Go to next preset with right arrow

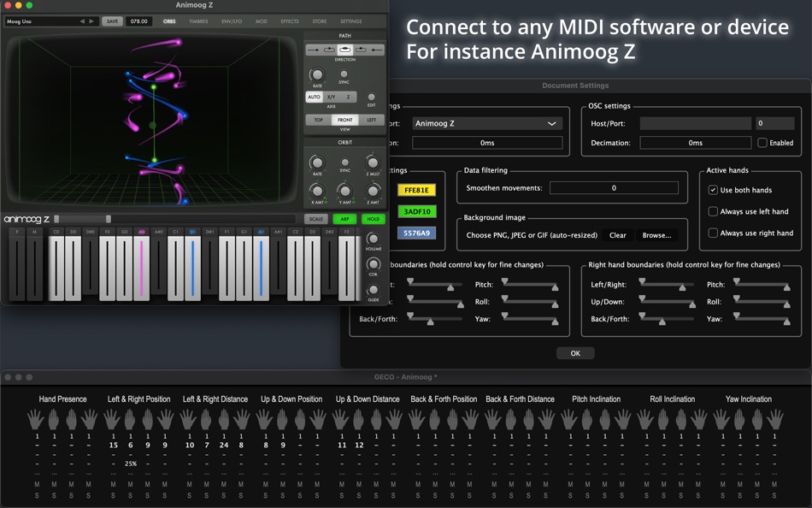91,21
